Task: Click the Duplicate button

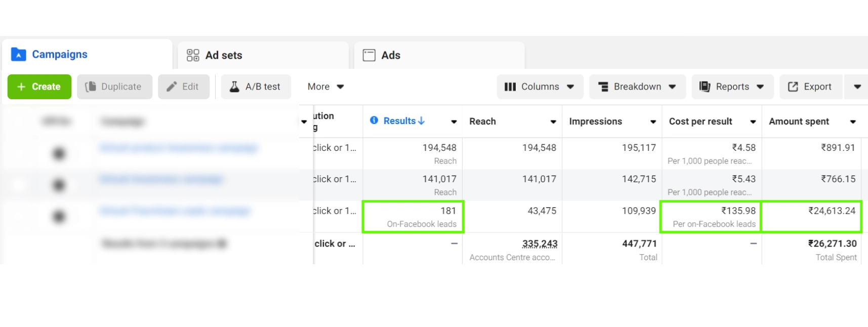Action: [114, 87]
